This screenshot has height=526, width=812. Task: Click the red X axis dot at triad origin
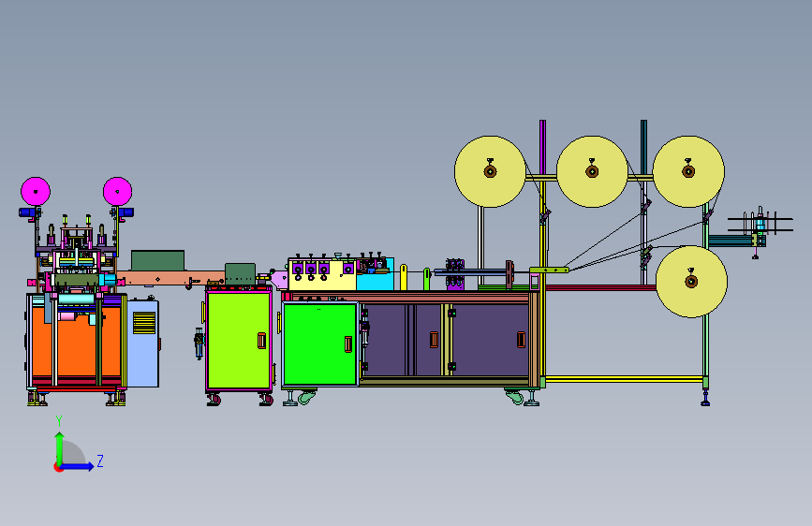(57, 468)
